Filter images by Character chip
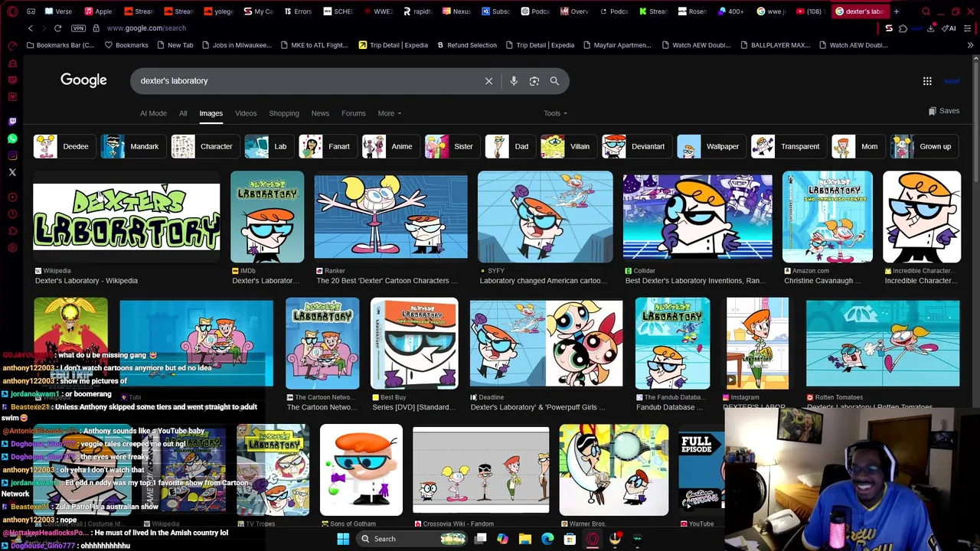 pos(204,146)
